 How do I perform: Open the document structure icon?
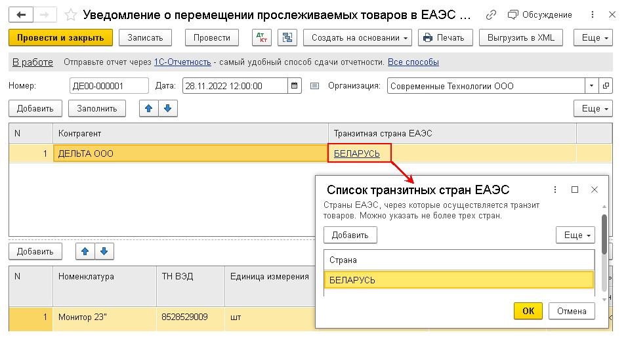(x=287, y=38)
